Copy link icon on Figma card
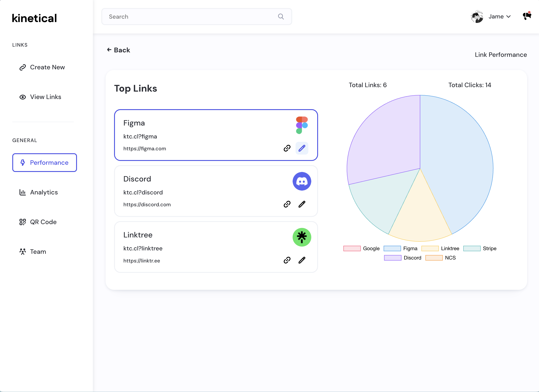539x392 pixels. pos(287,148)
